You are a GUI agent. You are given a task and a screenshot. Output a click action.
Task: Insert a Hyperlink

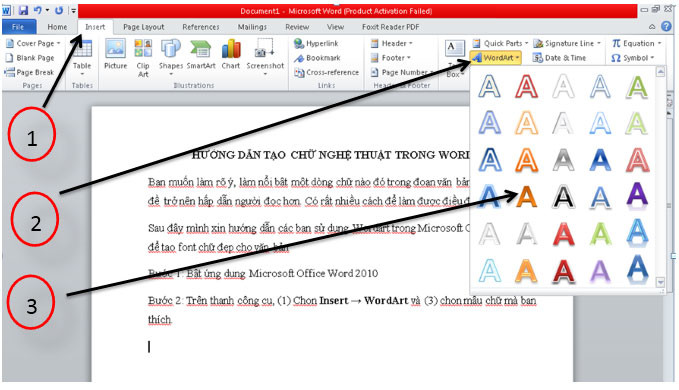[316, 43]
